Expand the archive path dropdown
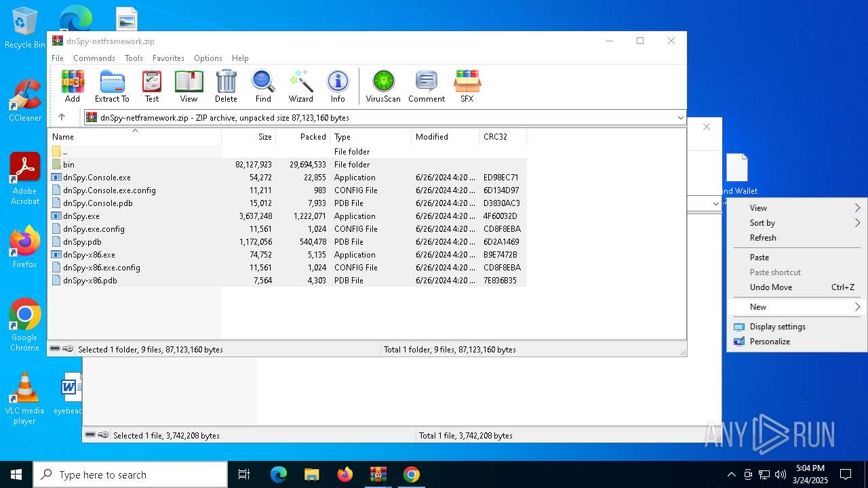 [x=680, y=118]
